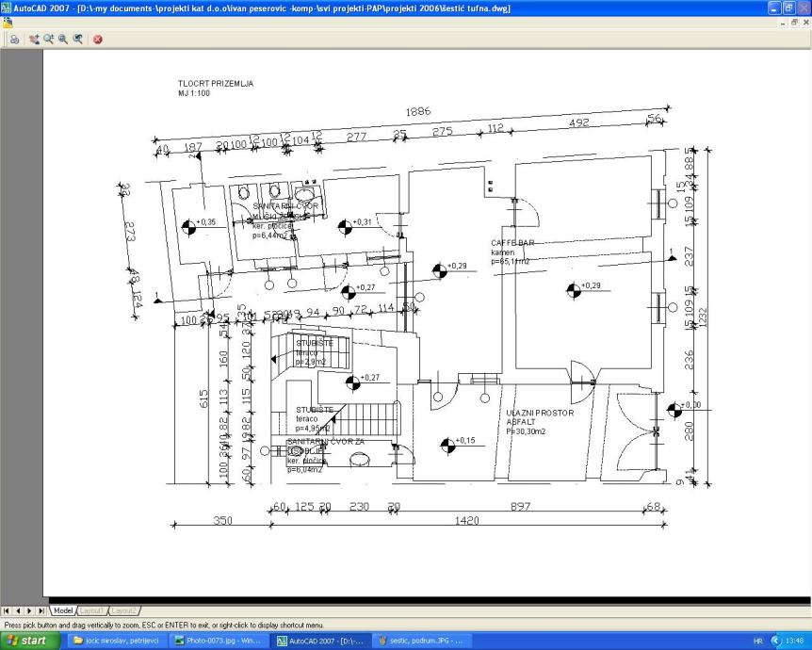The image size is (812, 650).
Task: Close the preview with the red X icon
Action: (x=97, y=40)
